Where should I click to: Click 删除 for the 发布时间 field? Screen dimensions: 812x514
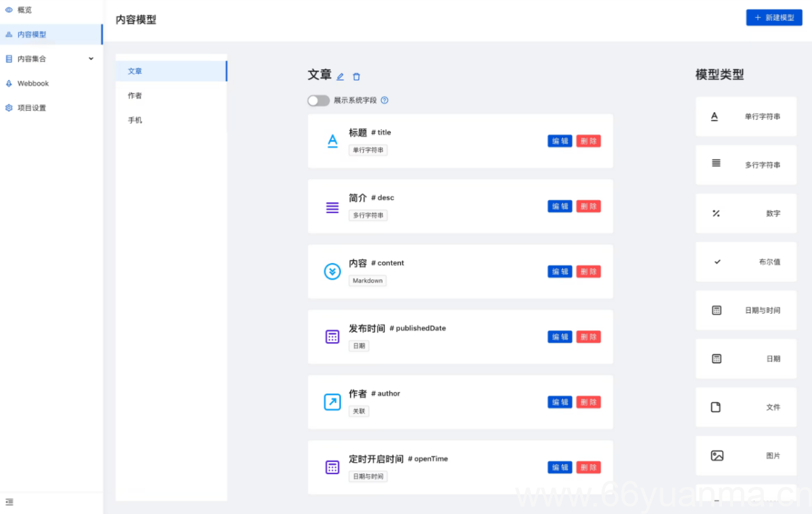point(589,337)
